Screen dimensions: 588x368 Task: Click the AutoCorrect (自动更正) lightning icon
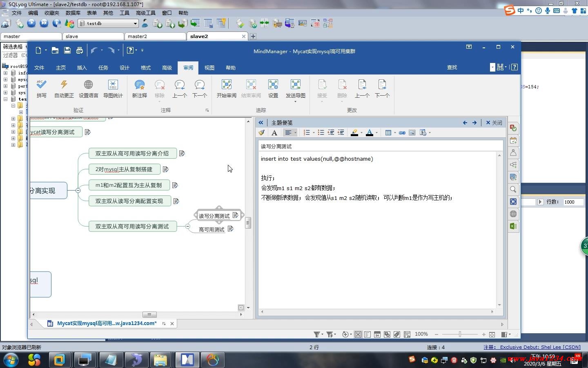pos(64,85)
